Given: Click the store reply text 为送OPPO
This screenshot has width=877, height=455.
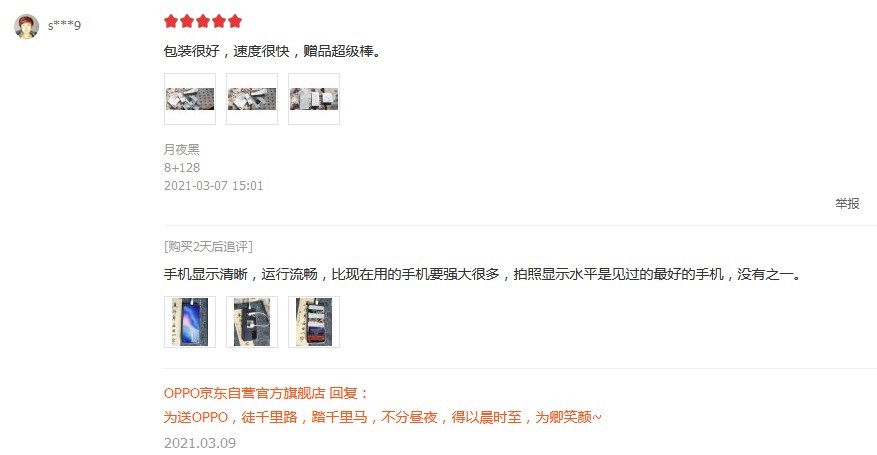Looking at the screenshot, I should tap(196, 417).
